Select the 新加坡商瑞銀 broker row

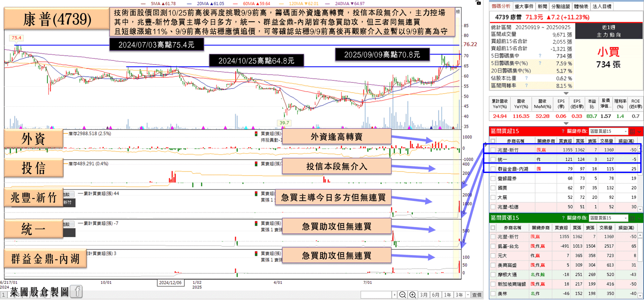[564, 284]
